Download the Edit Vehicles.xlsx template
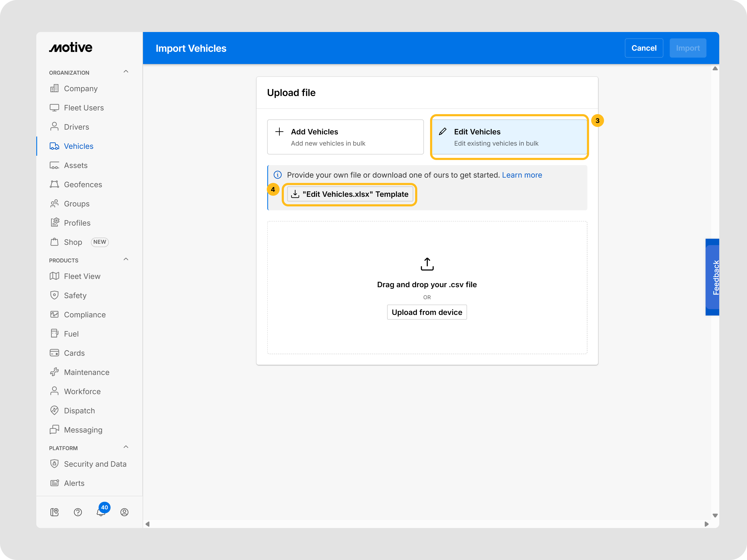Viewport: 747px width, 560px height. (350, 194)
